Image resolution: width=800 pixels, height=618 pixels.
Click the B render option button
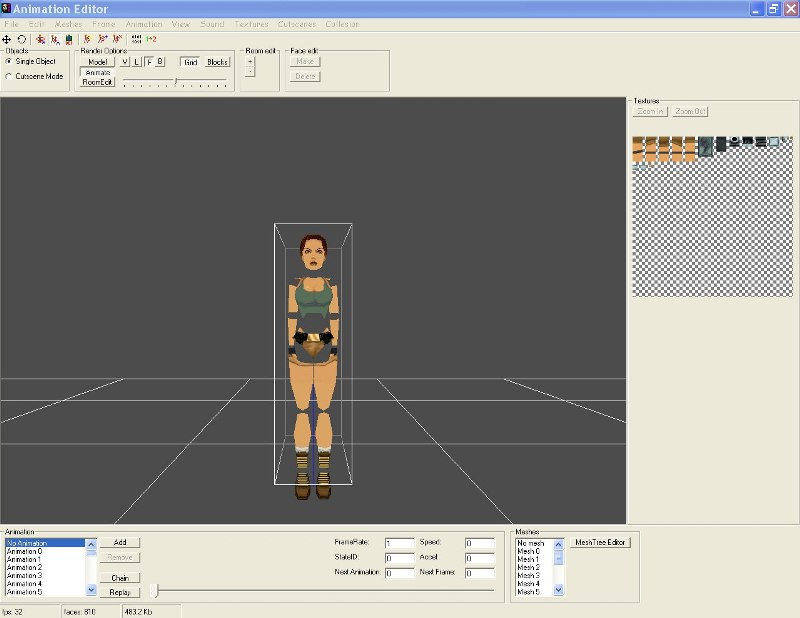point(160,62)
